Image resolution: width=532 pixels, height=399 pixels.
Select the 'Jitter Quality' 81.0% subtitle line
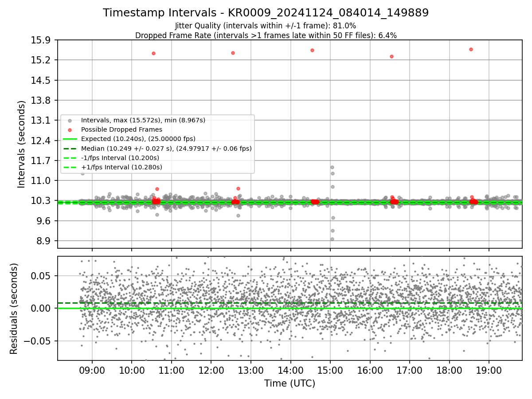pos(266,26)
